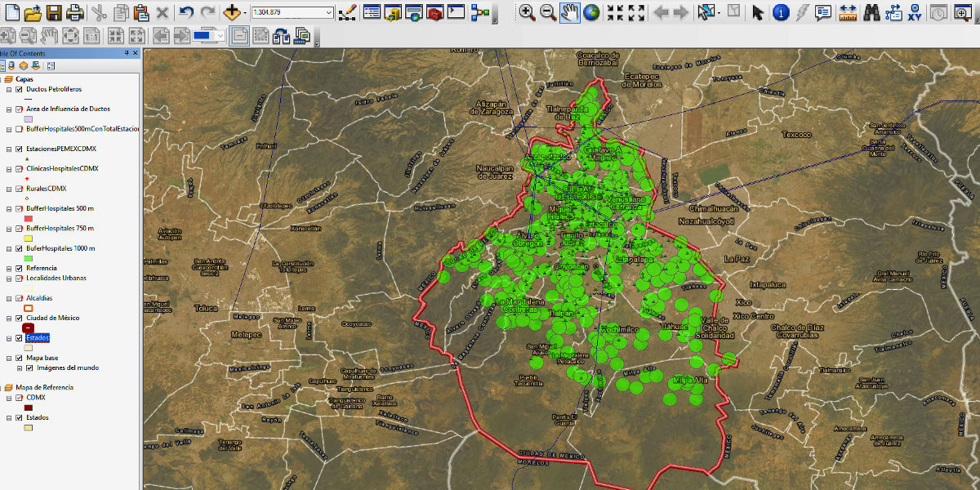Open the Table of Contents window icon
Image resolution: width=980 pixels, height=490 pixels.
click(372, 12)
